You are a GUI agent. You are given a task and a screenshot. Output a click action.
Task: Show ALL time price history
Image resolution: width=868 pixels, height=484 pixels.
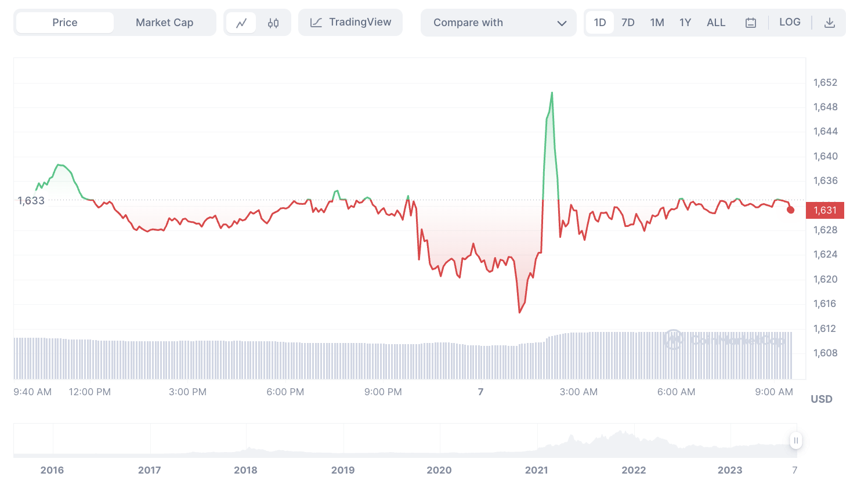pyautogui.click(x=716, y=23)
